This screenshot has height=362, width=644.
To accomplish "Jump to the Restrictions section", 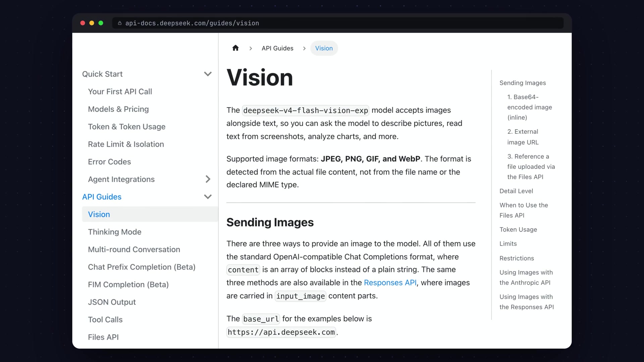I will [x=517, y=258].
